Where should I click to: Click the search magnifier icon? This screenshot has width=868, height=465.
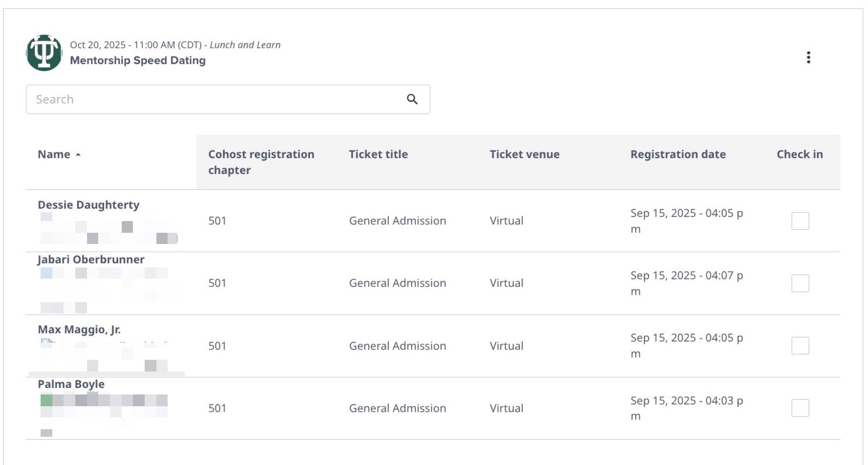(412, 99)
